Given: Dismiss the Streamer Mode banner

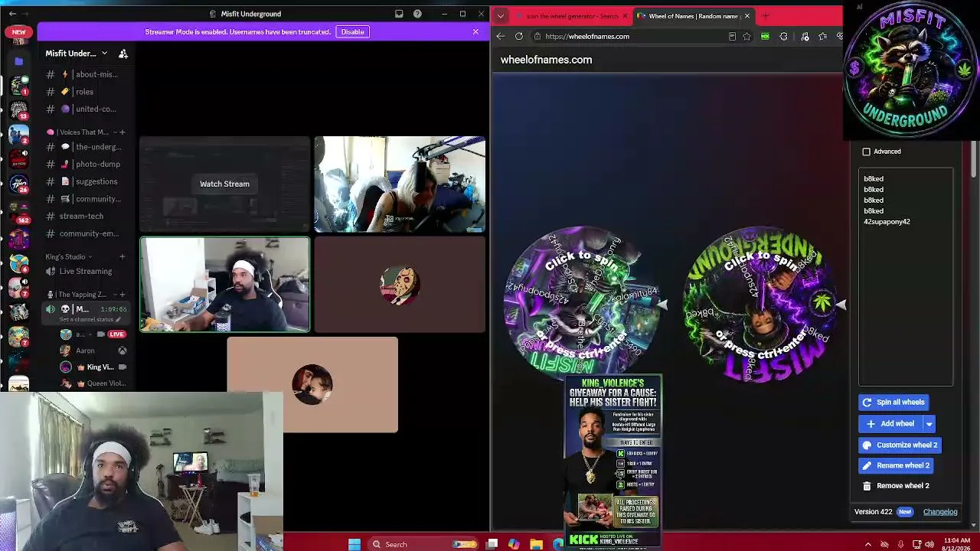Looking at the screenshot, I should [475, 32].
